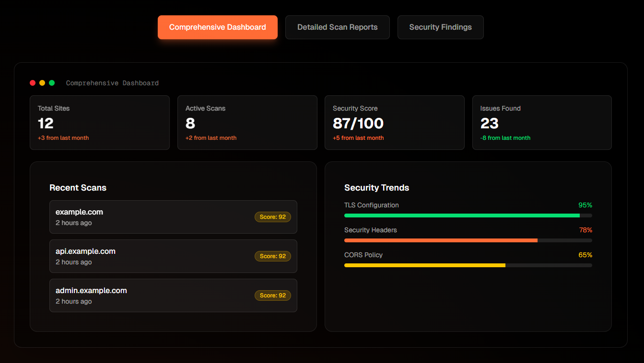644x363 pixels.
Task: Select the api.example.com scan entry
Action: 173,256
